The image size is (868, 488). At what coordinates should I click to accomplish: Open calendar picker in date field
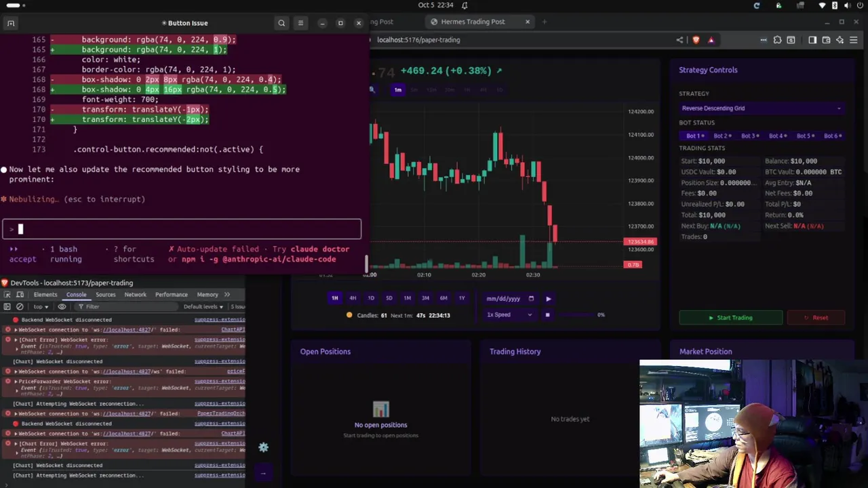(x=531, y=298)
